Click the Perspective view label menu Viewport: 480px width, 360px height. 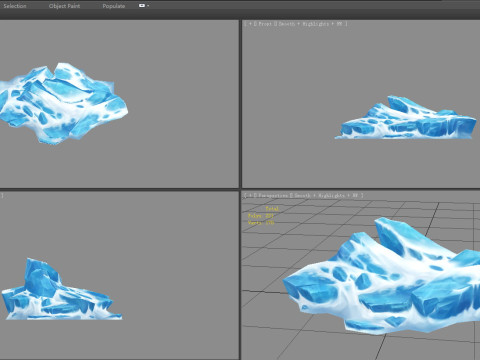click(273, 196)
